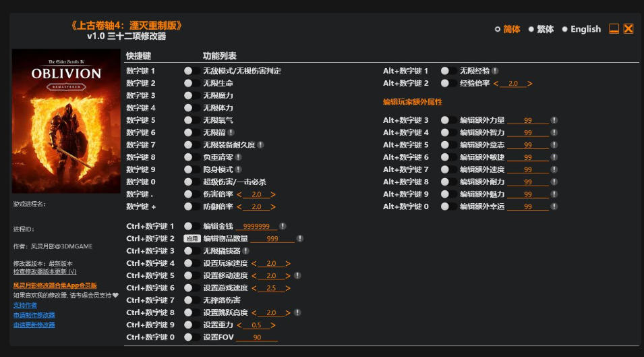Click 设置FOV value field 90
This screenshot has height=357, width=644.
[257, 337]
